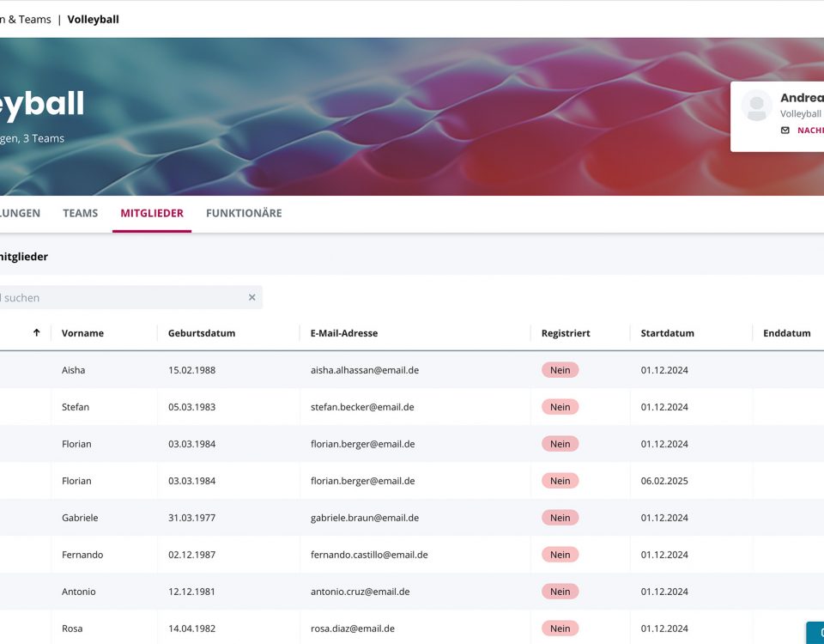Click the Enddatum column header

[x=786, y=333]
